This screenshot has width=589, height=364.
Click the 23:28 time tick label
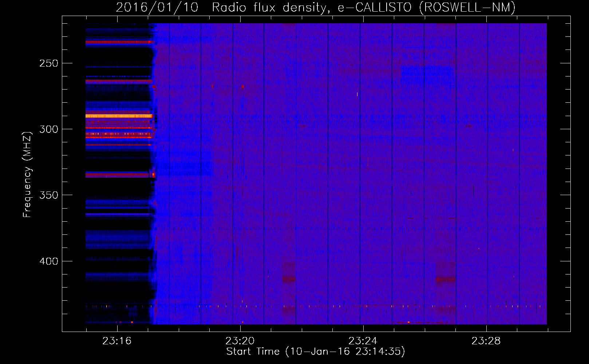pyautogui.click(x=486, y=341)
